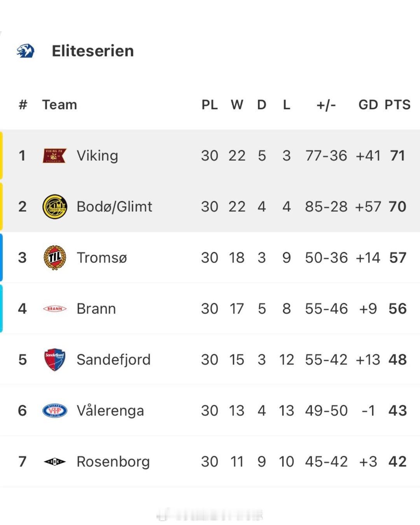Click the Team column header
Viewport: 420px width, 525px height.
(x=59, y=105)
